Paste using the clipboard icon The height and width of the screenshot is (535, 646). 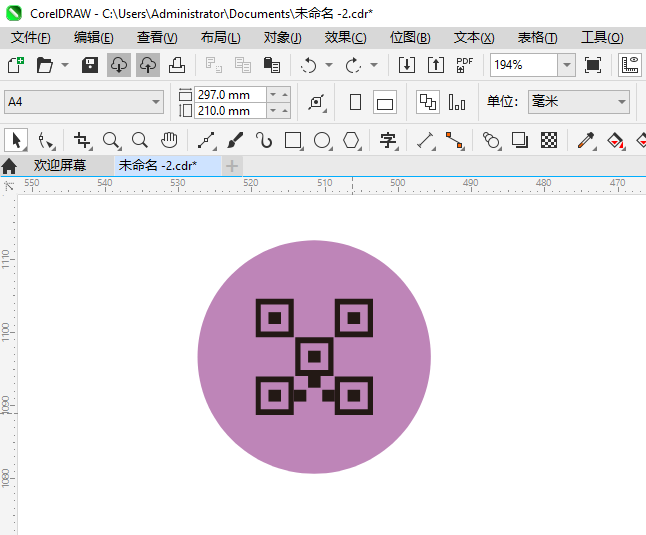pyautogui.click(x=272, y=65)
